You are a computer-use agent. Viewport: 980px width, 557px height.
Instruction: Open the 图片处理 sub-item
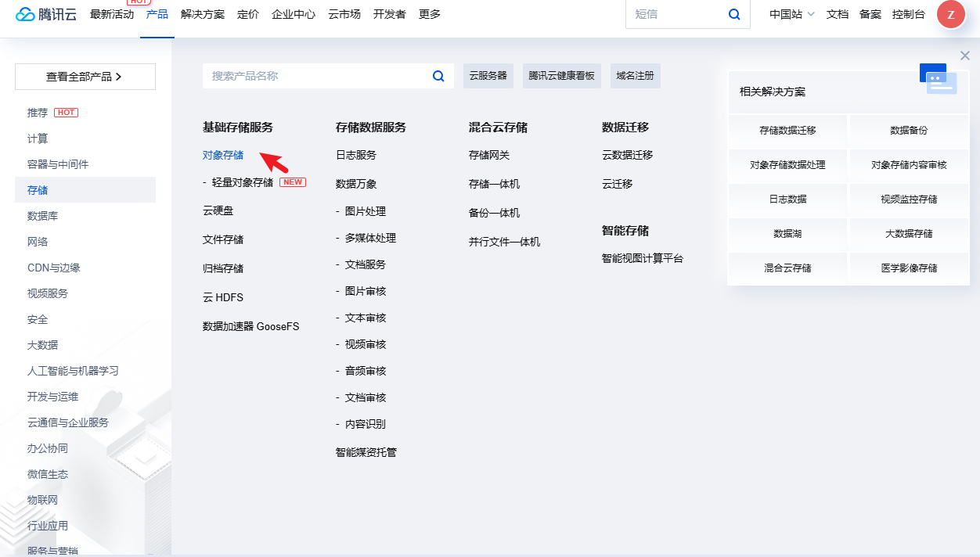(366, 211)
